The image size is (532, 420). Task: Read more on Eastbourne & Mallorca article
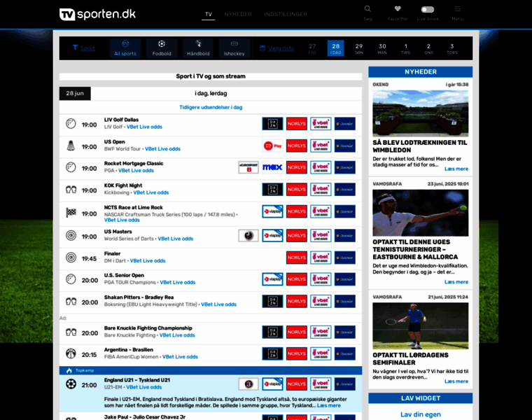coord(456,282)
